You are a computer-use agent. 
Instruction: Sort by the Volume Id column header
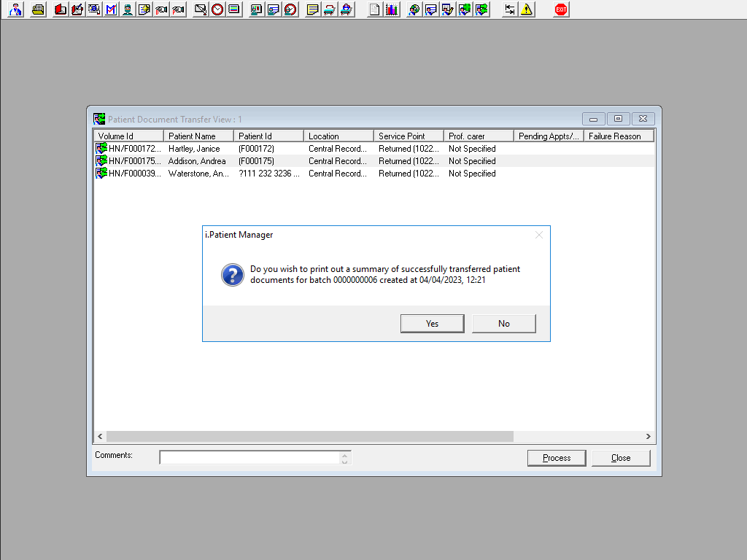coord(128,136)
